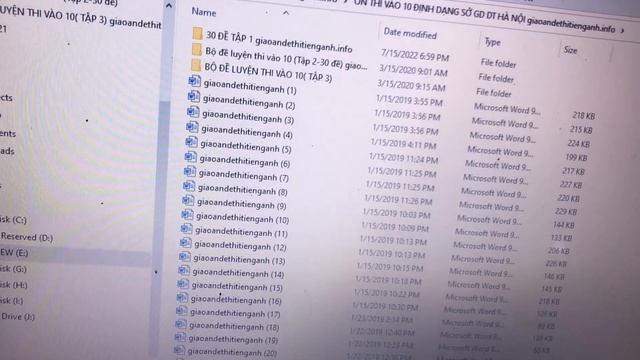The height and width of the screenshot is (360, 640).
Task: Click Word icon of giaoandethitienganh (15)
Action: point(183,284)
